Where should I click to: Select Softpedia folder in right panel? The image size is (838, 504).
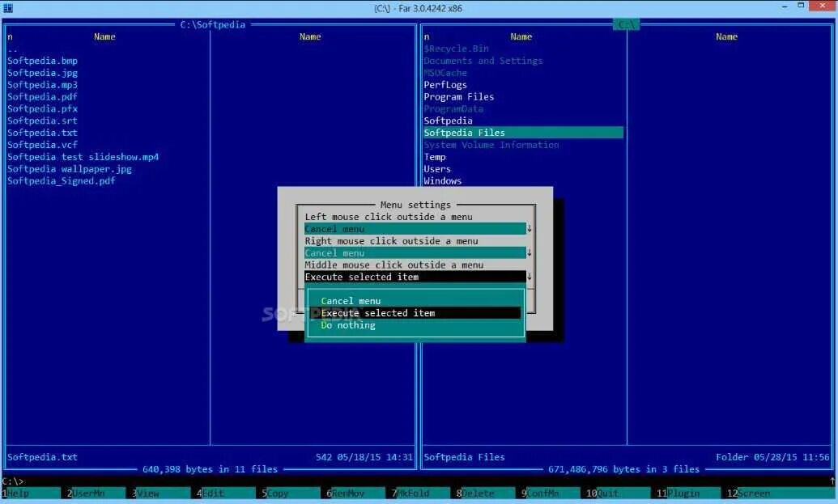point(448,121)
